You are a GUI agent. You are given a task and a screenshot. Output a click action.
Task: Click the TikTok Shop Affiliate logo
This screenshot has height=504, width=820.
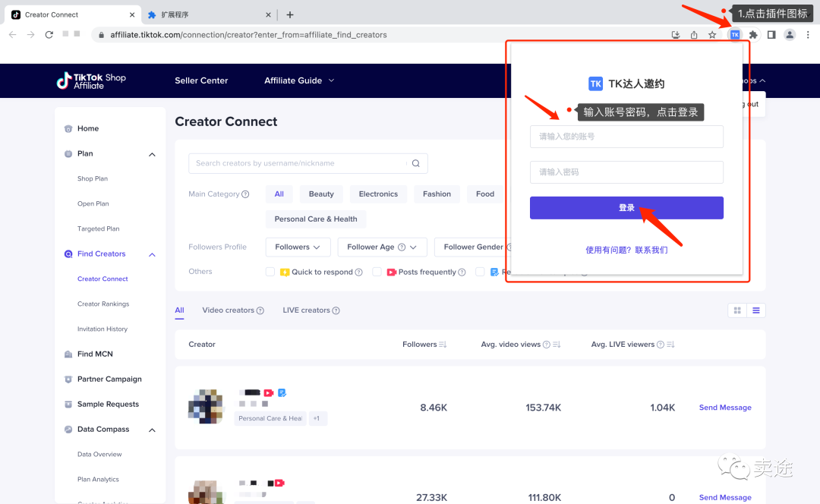click(92, 80)
